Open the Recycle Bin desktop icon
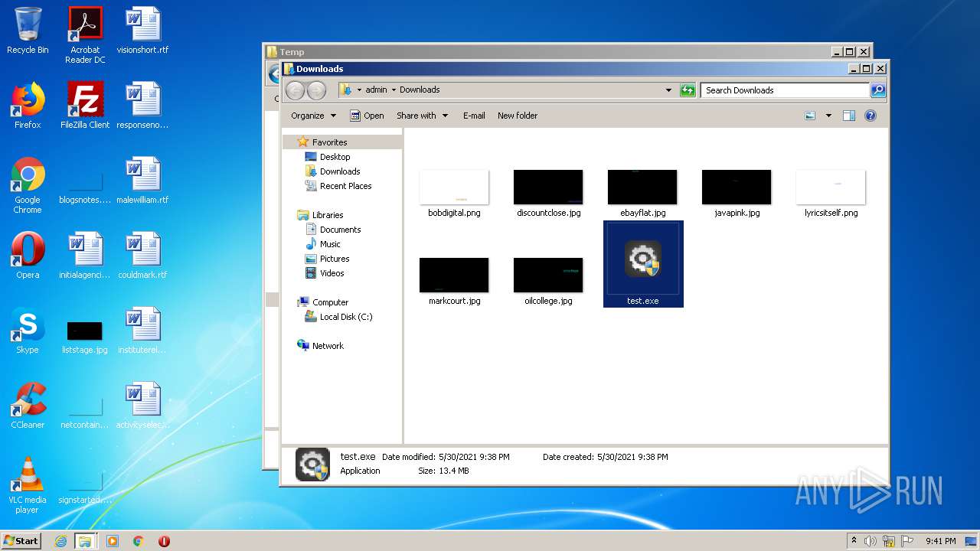The width and height of the screenshot is (980, 551). point(28,31)
